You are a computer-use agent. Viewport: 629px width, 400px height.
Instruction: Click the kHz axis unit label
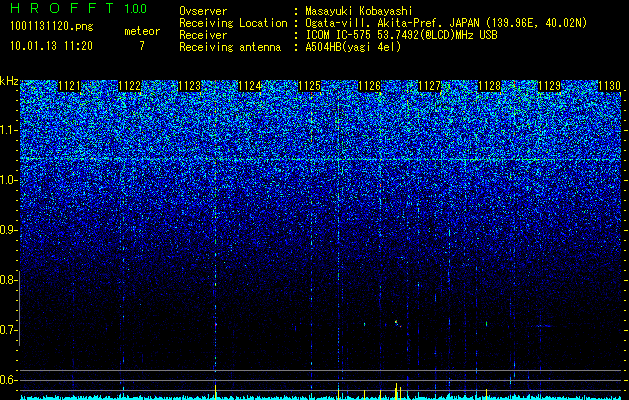pyautogui.click(x=9, y=81)
